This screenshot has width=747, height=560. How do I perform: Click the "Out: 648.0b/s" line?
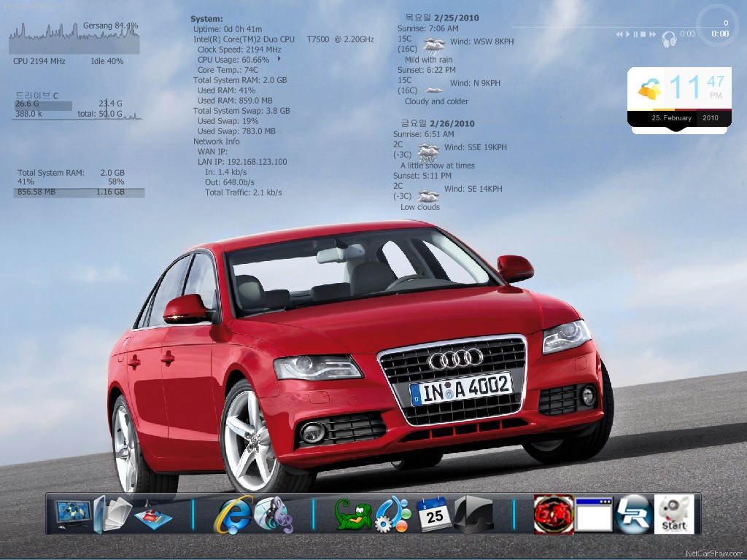tap(230, 182)
